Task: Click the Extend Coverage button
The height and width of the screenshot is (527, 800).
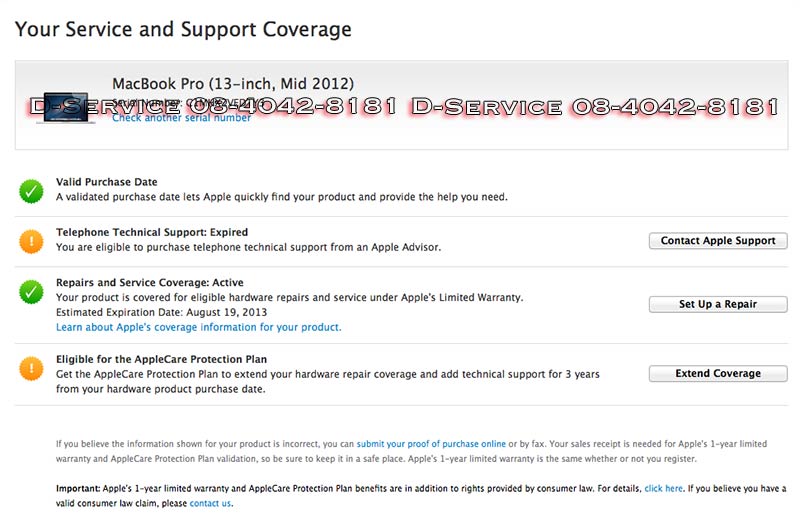Action: pyautogui.click(x=717, y=374)
